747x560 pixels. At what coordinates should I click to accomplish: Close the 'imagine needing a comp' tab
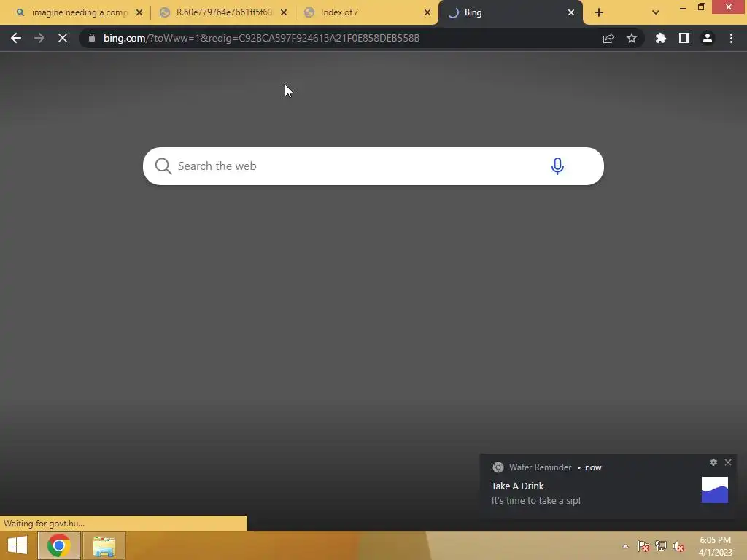click(139, 12)
